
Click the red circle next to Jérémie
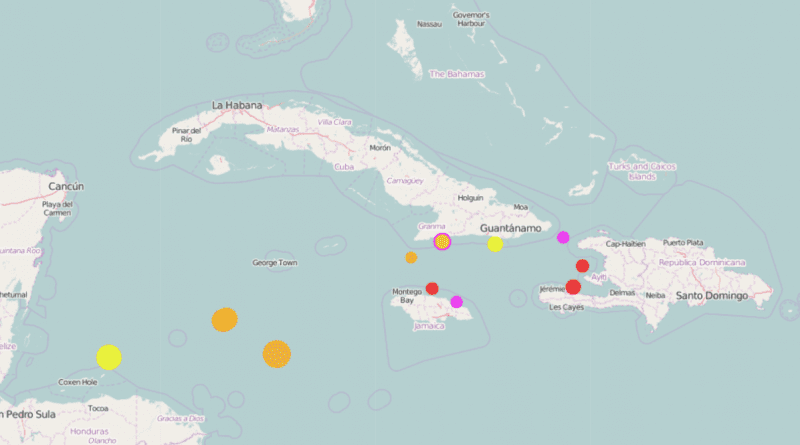(573, 287)
